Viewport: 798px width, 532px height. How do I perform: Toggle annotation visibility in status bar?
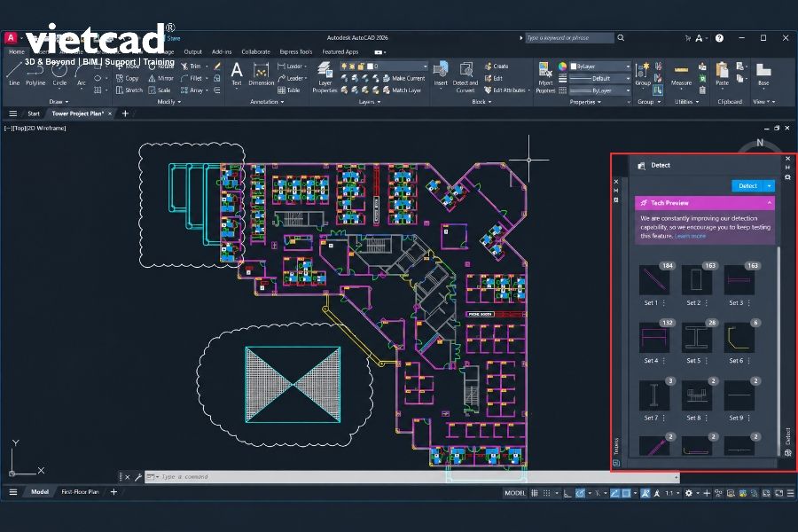pos(645,493)
